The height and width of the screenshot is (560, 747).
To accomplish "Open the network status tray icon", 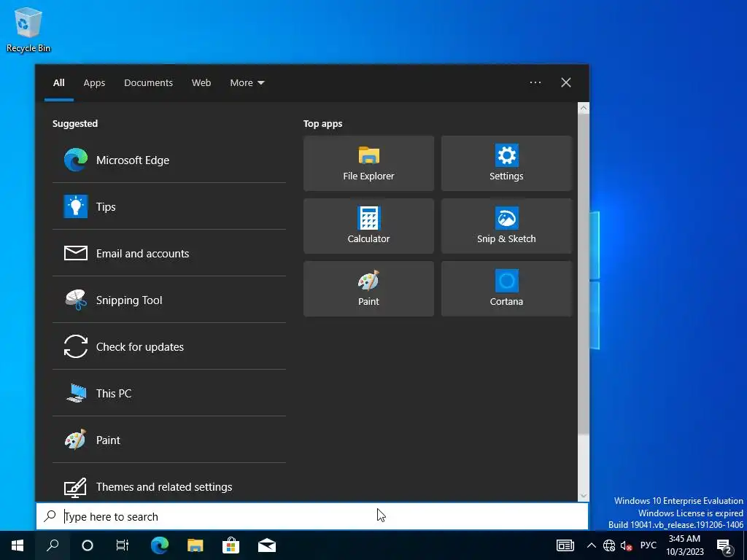I will [x=609, y=545].
